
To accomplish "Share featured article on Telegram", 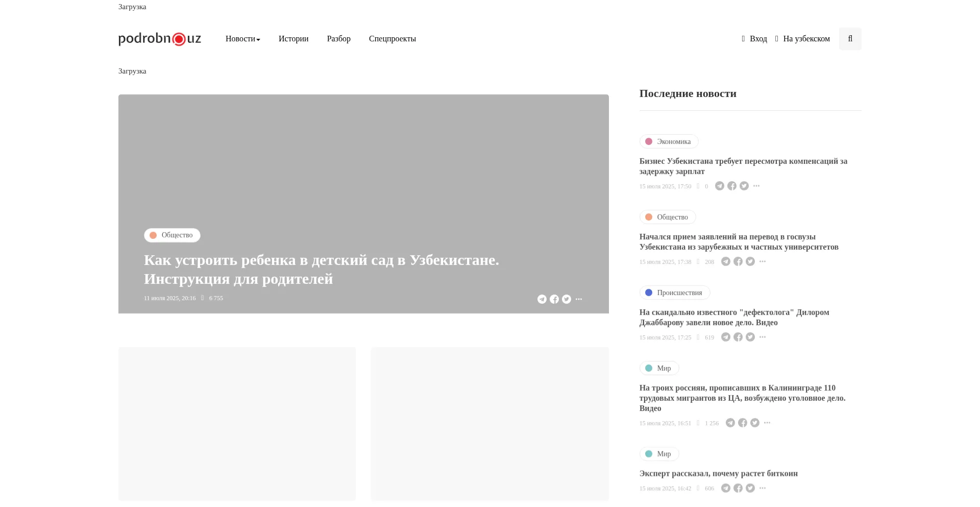I will click(542, 299).
